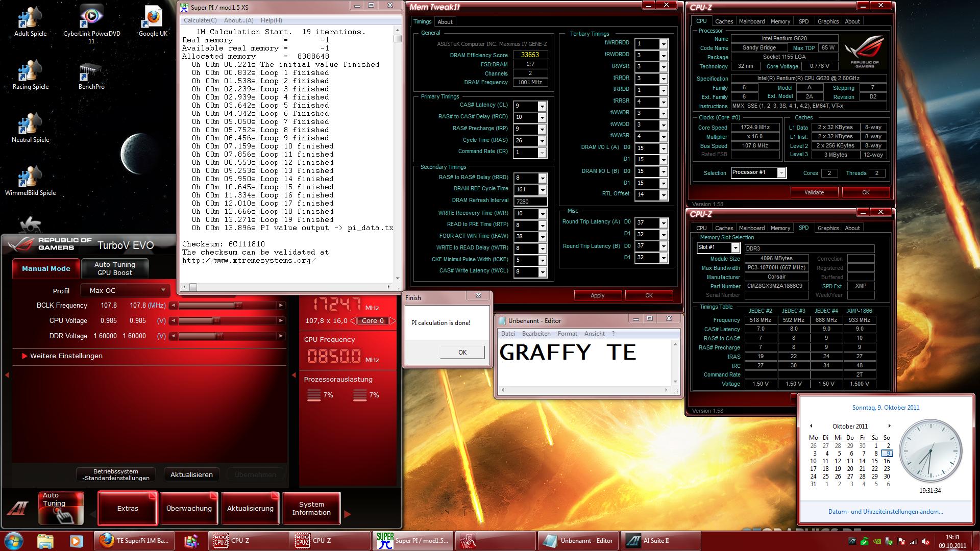
Task: Click Validate in CPU-Z
Action: [814, 192]
